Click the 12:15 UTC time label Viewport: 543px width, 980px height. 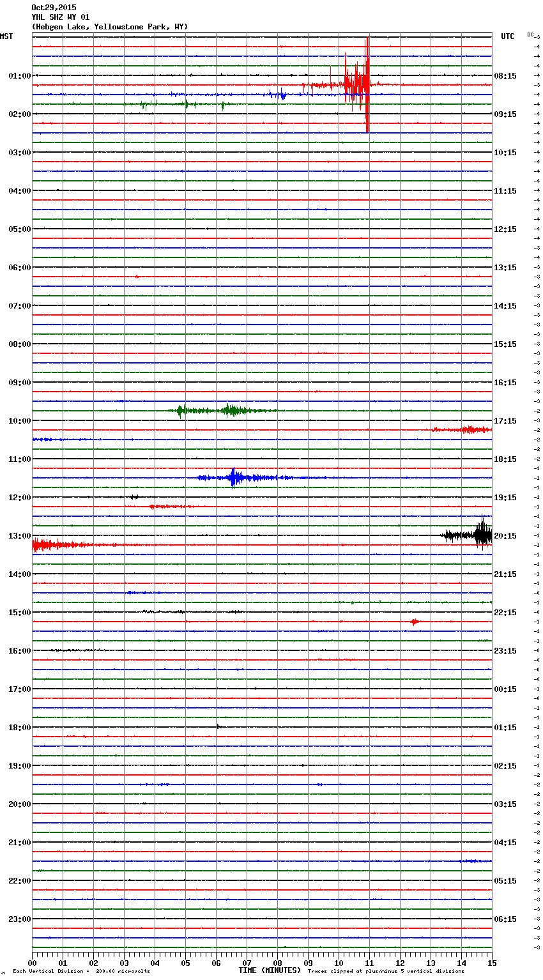505,229
